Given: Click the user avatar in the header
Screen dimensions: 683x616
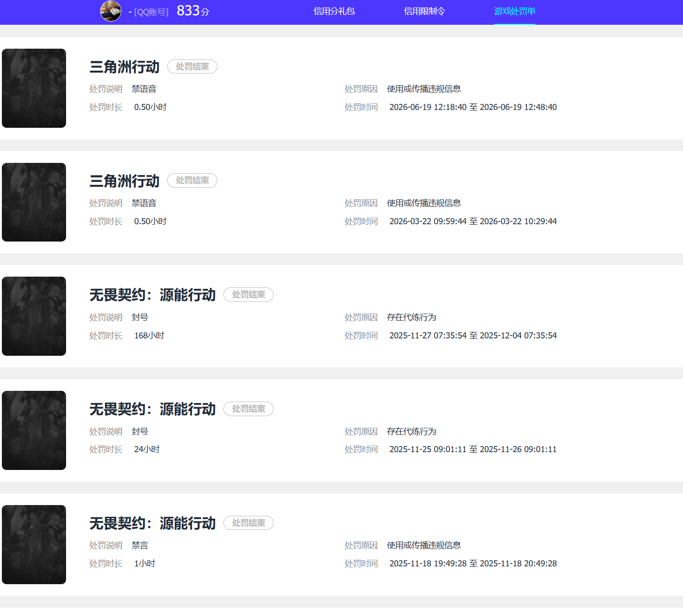Looking at the screenshot, I should (x=111, y=11).
